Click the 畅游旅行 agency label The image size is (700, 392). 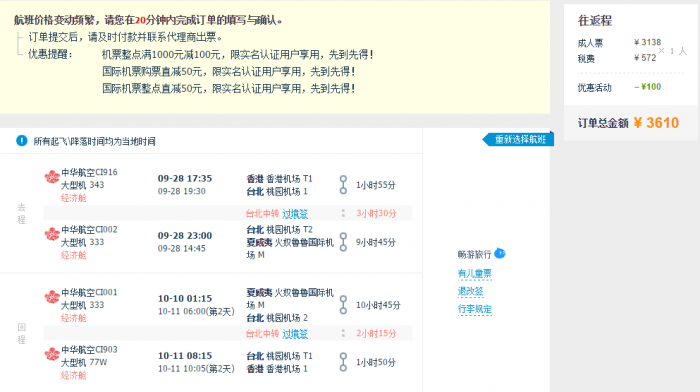[x=474, y=254]
